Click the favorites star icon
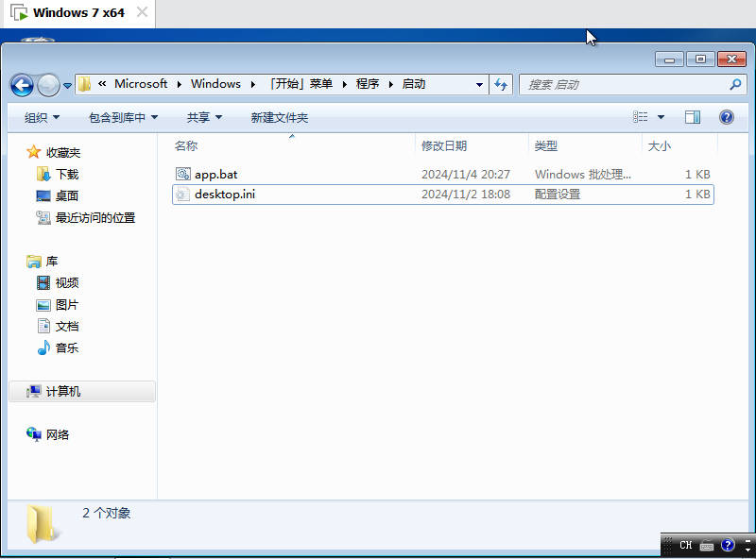756x559 pixels. point(34,152)
